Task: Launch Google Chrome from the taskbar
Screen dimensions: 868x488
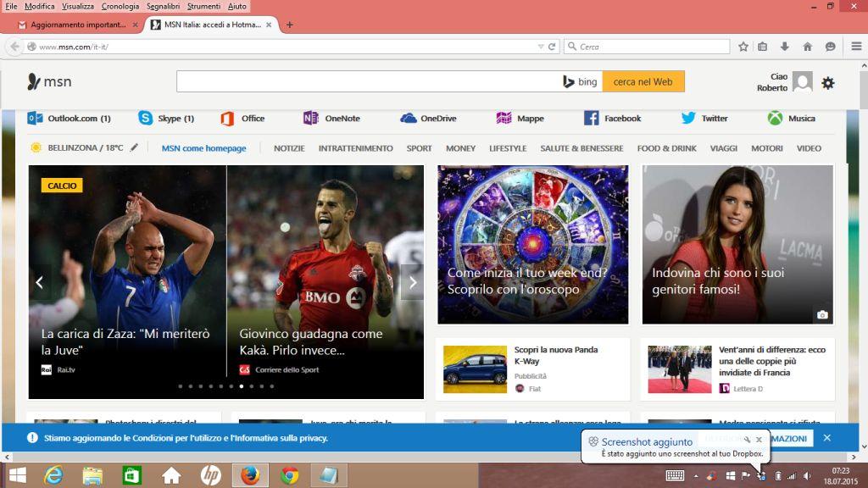Action: [289, 475]
